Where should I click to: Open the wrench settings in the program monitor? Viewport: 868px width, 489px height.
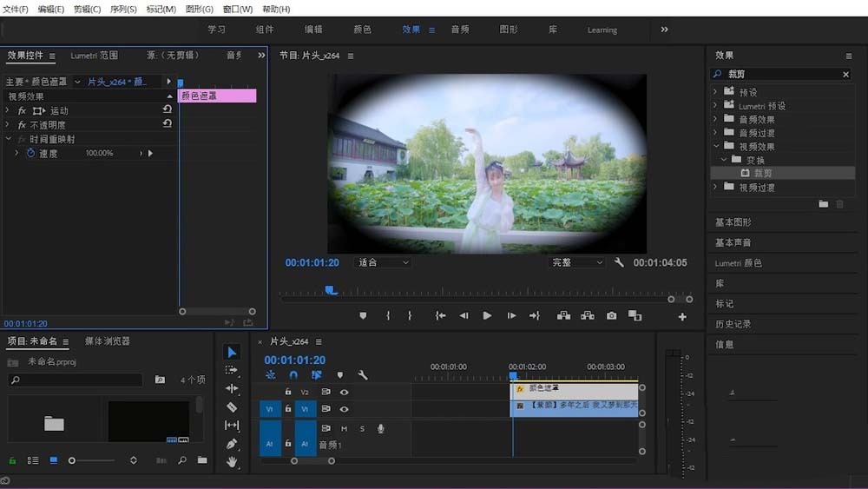[619, 262]
